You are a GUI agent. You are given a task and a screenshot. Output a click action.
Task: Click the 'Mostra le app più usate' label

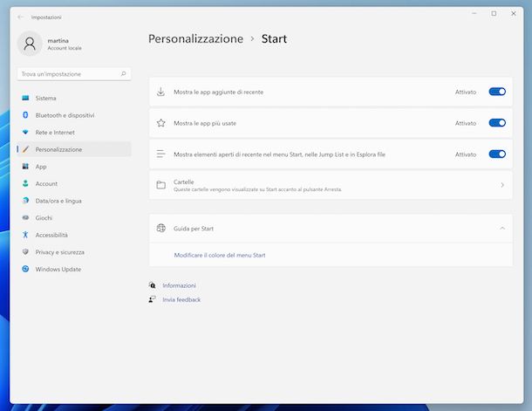coord(205,123)
